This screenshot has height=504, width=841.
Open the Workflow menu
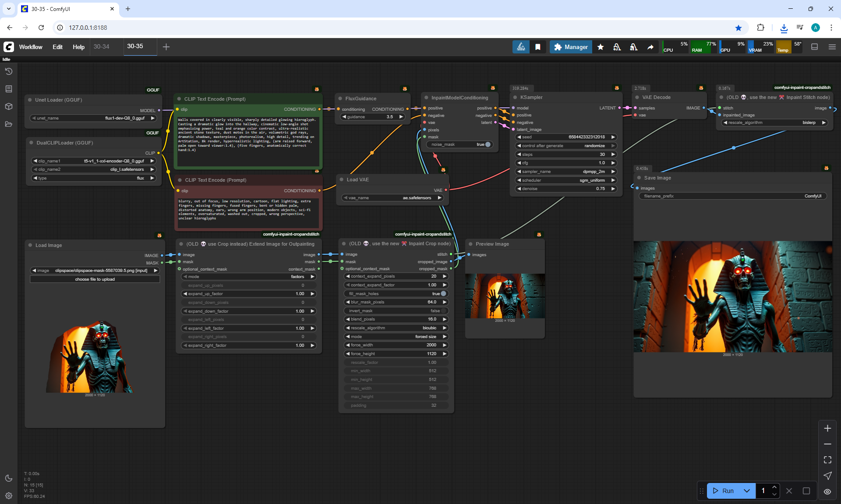coord(31,47)
